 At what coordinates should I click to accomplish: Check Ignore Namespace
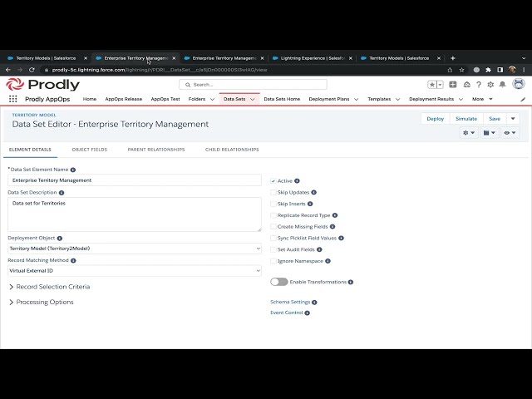273,261
